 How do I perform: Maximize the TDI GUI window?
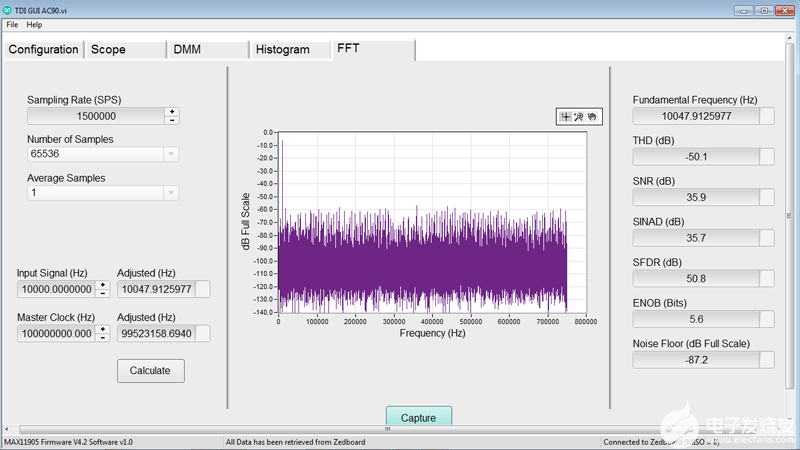pyautogui.click(x=764, y=10)
